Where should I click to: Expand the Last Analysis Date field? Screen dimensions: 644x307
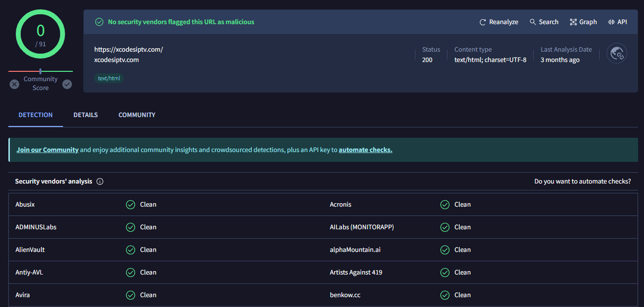pos(566,54)
